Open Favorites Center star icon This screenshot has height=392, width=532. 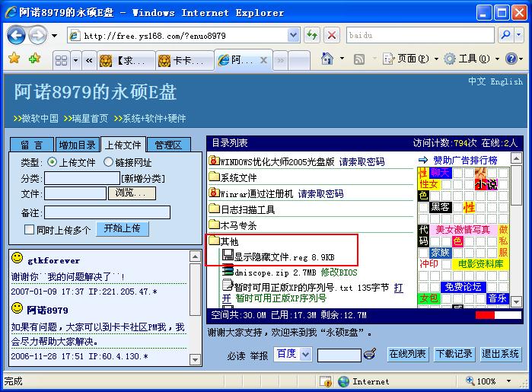pyautogui.click(x=14, y=59)
